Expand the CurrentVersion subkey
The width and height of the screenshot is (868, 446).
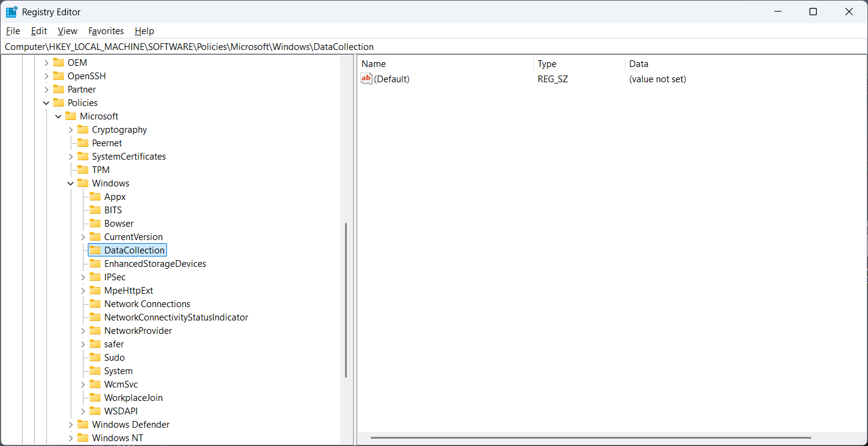(83, 237)
